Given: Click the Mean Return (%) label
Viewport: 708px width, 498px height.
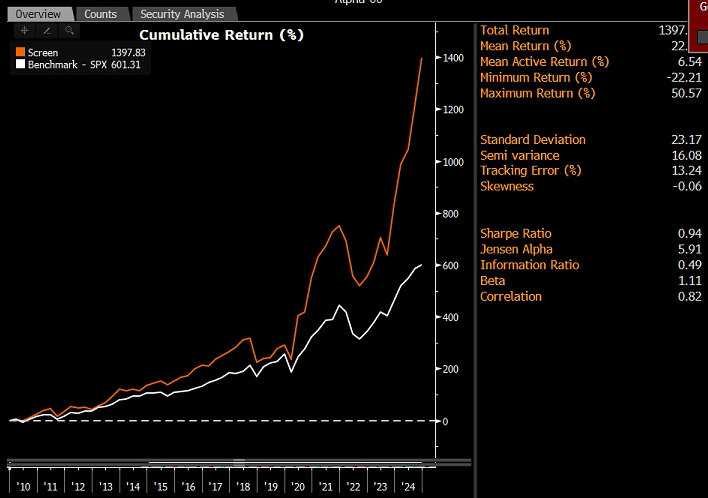Looking at the screenshot, I should coord(526,46).
